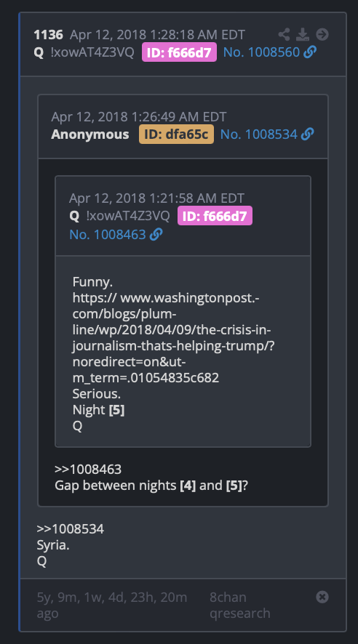Click the post number 1136
Screen dimensions: 358x644
click(x=49, y=34)
